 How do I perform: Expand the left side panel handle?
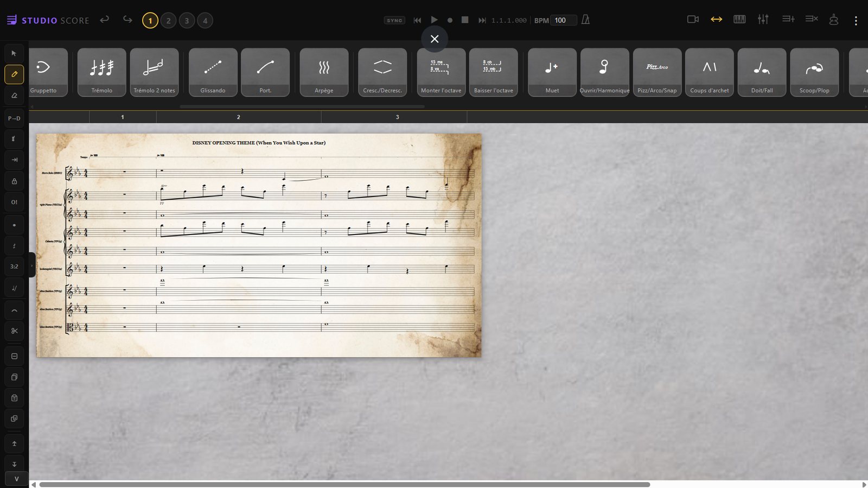tap(32, 265)
